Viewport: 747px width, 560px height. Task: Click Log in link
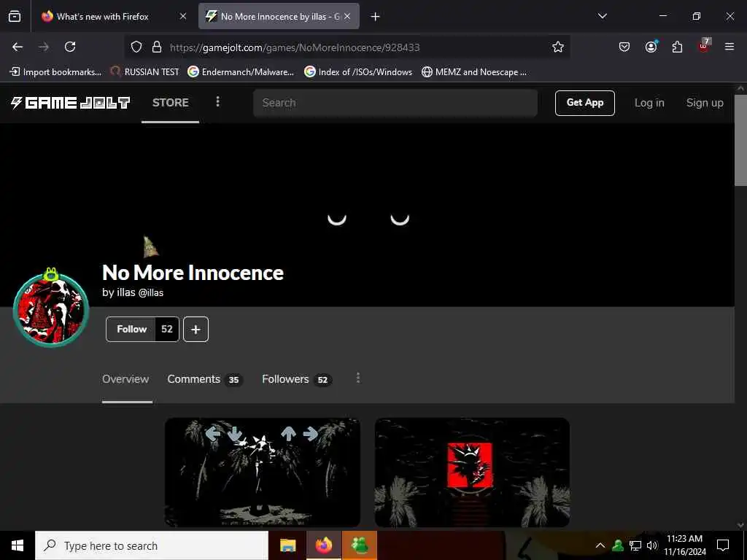pyautogui.click(x=649, y=103)
